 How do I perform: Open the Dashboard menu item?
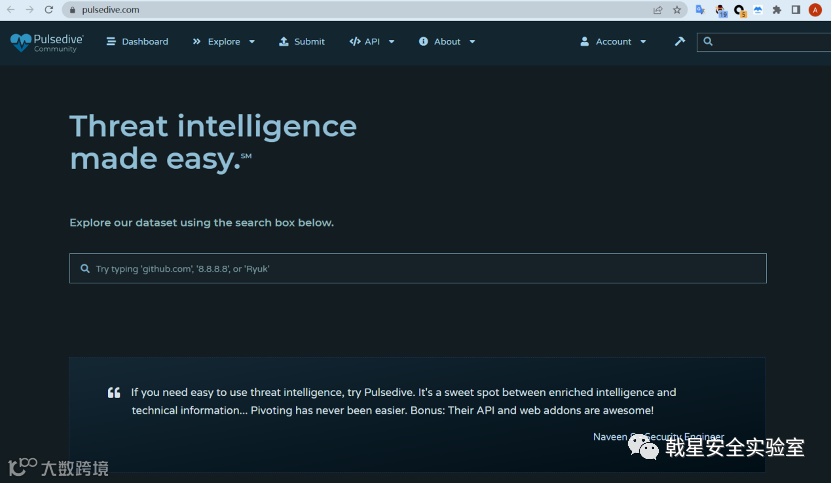(137, 41)
